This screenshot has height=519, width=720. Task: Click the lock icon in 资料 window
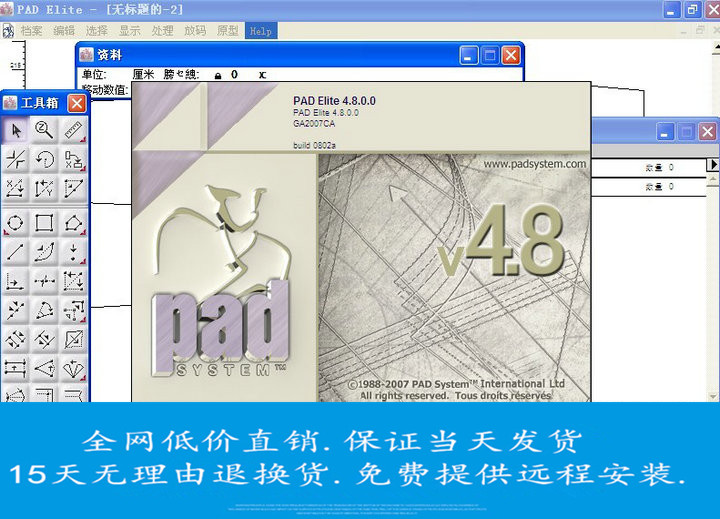218,75
